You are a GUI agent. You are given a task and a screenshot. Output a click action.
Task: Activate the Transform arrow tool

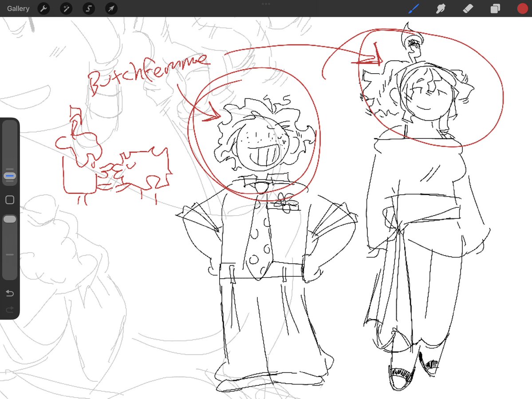111,8
